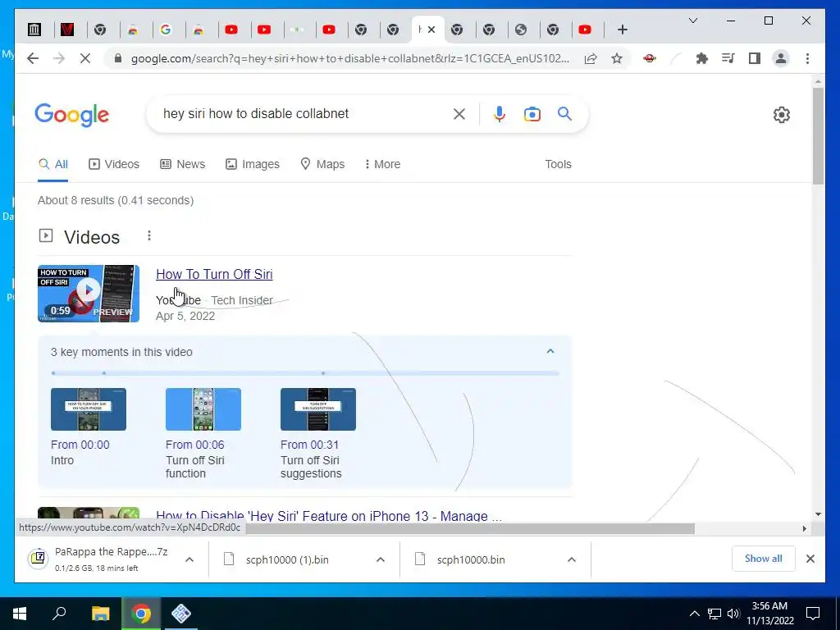Open the scph10000 (1).bin download
Screen dimensions: 840x630
pos(286,559)
